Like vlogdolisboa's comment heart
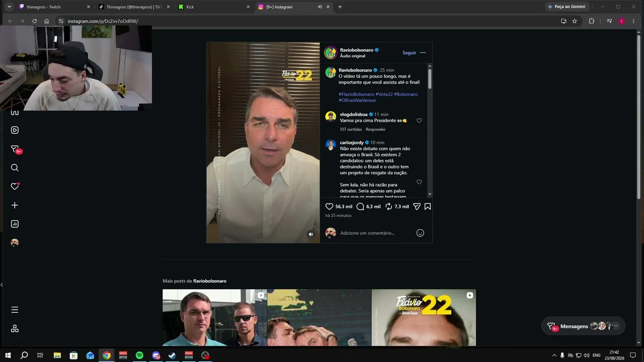The width and height of the screenshot is (644, 362). click(x=419, y=121)
